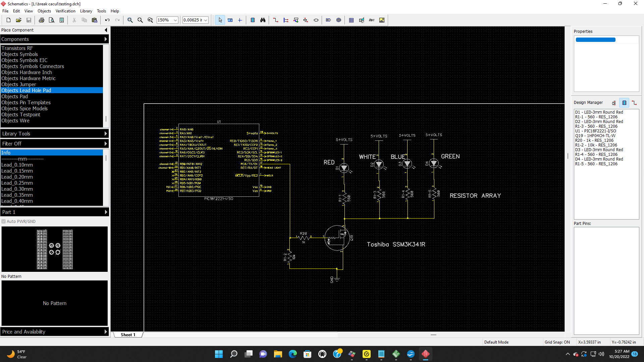644x362 pixels.
Task: Click the Design Manager refresh list icon
Action: pyautogui.click(x=614, y=103)
